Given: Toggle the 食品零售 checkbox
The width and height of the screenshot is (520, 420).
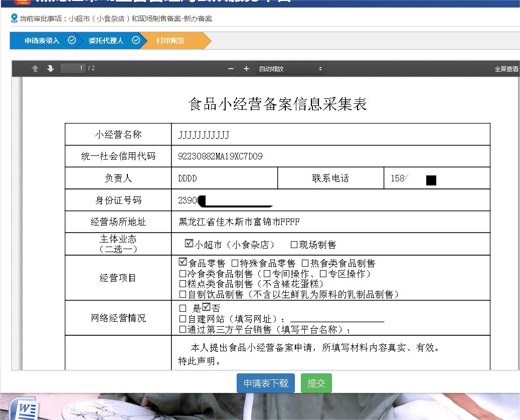Looking at the screenshot, I should pyautogui.click(x=183, y=262).
